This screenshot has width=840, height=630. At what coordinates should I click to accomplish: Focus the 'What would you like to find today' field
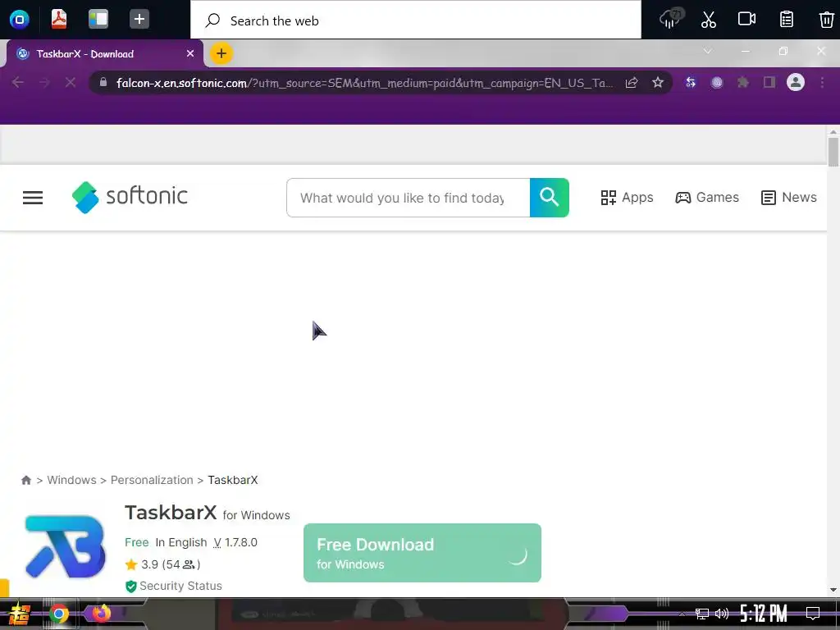pos(409,198)
